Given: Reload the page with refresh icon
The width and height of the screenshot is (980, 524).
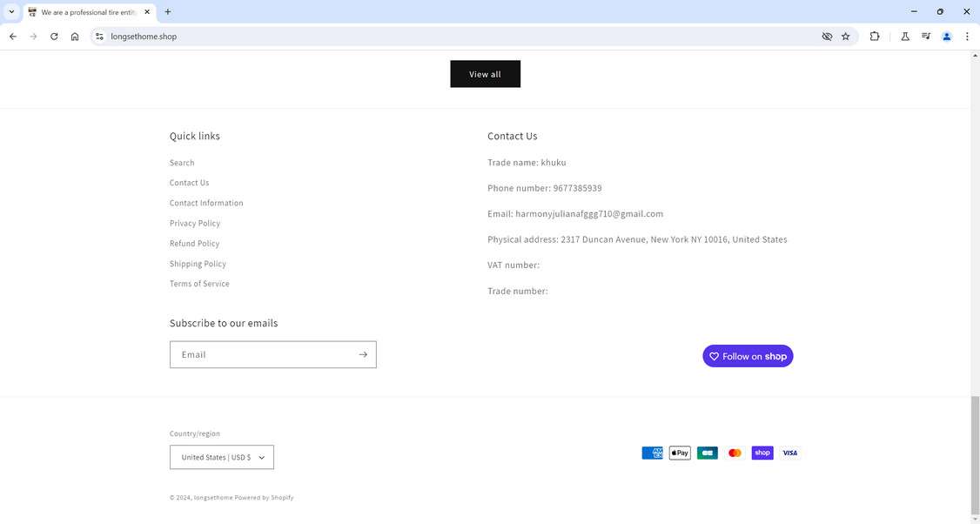Looking at the screenshot, I should tap(54, 37).
